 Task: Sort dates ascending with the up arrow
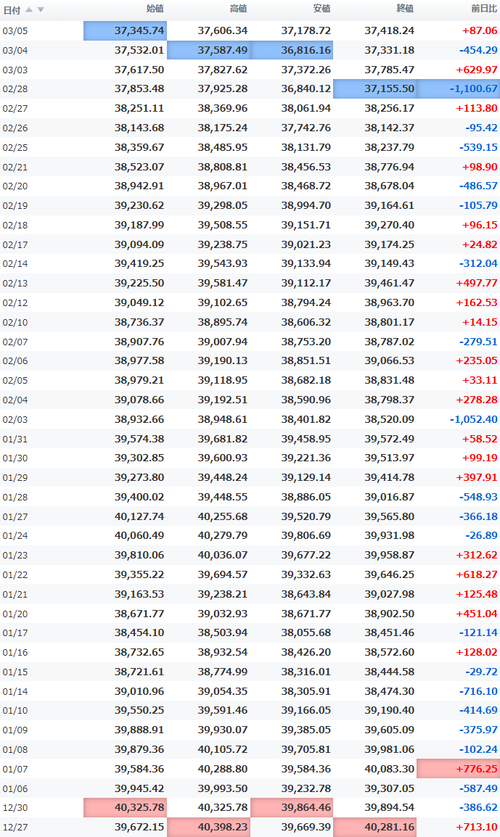click(29, 10)
